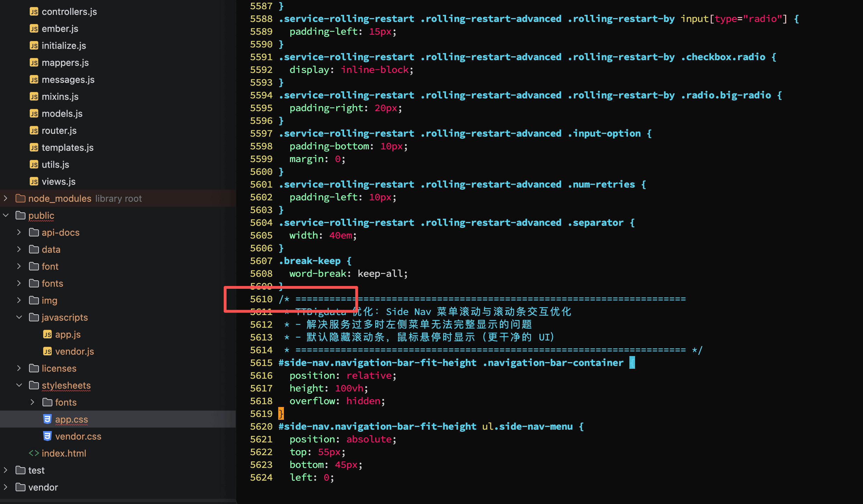Click the folder icon beside stylesheets
This screenshot has height=504, width=863.
[34, 385]
